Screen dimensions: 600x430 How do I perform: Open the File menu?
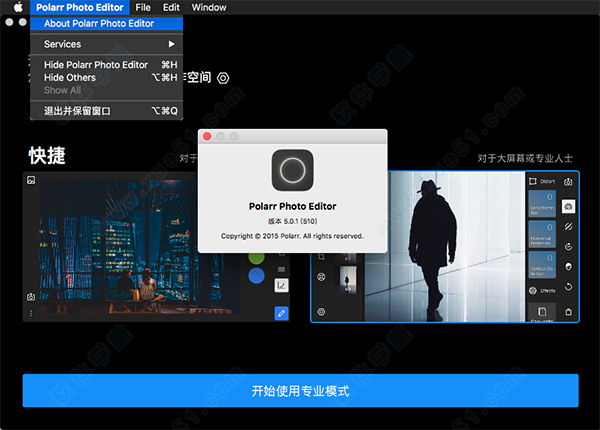point(143,7)
